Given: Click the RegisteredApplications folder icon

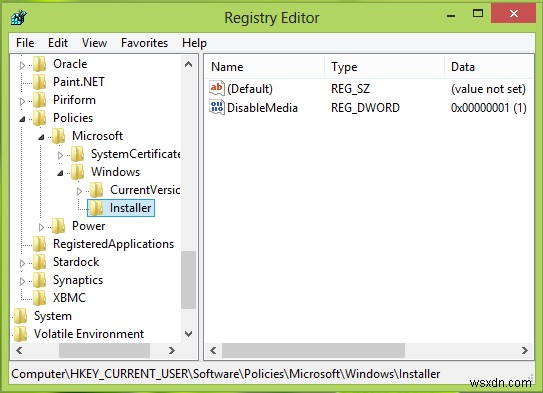Looking at the screenshot, I should (39, 244).
